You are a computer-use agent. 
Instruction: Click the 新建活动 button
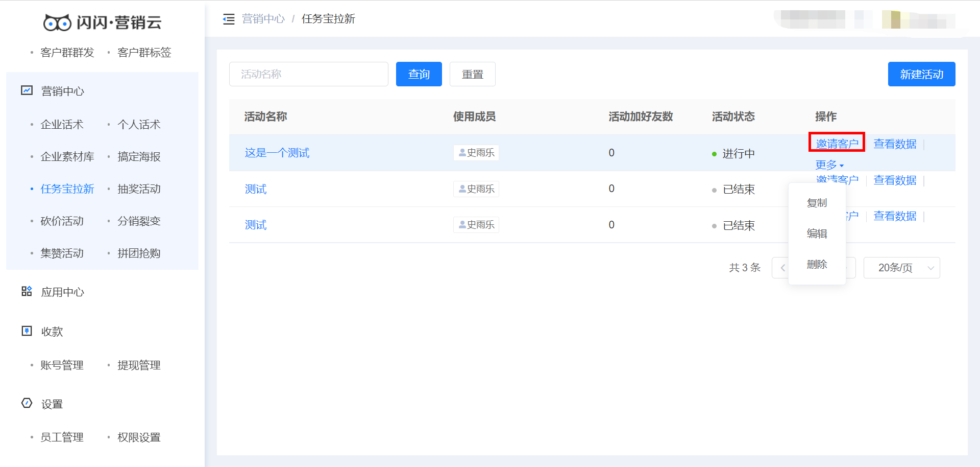click(921, 74)
